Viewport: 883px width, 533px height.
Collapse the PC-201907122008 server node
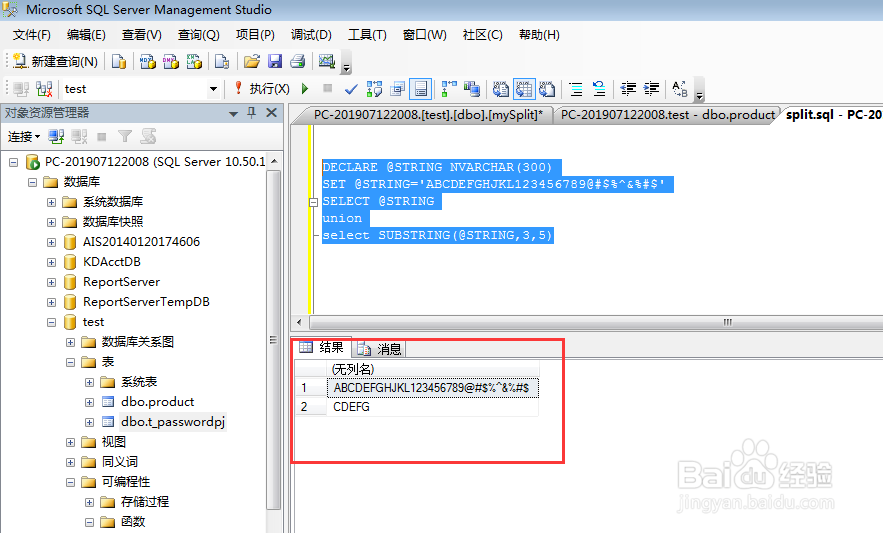(x=14, y=162)
